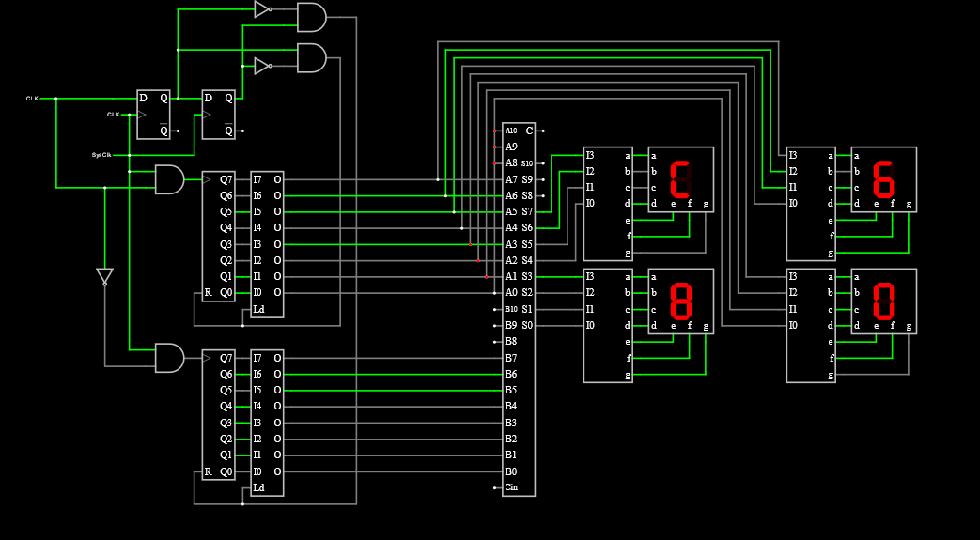Select the second D flip-flop
Viewport: 980px width, 540px height.
219,115
